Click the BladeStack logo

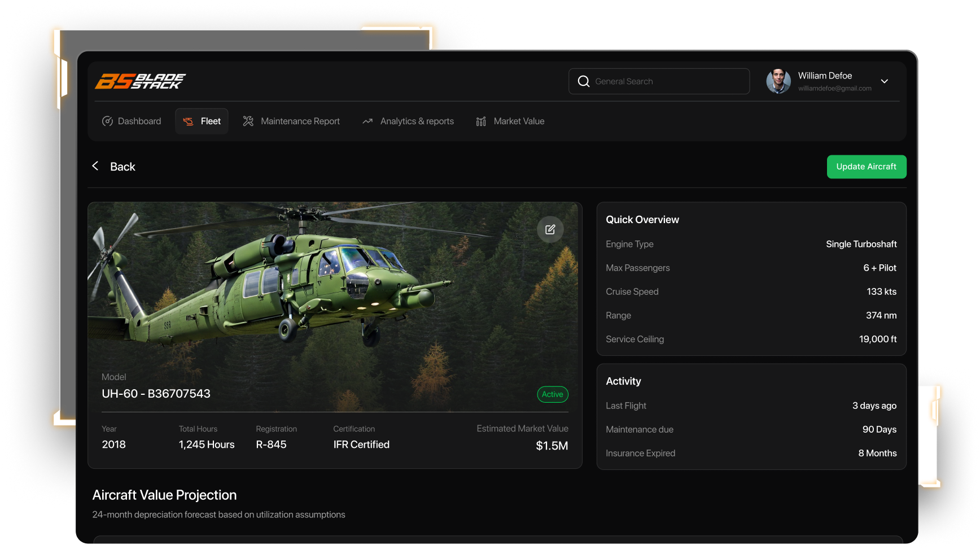point(140,81)
